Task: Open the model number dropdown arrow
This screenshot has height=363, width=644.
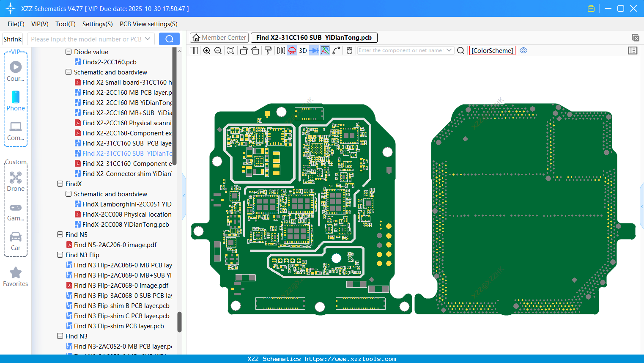Action: [148, 39]
